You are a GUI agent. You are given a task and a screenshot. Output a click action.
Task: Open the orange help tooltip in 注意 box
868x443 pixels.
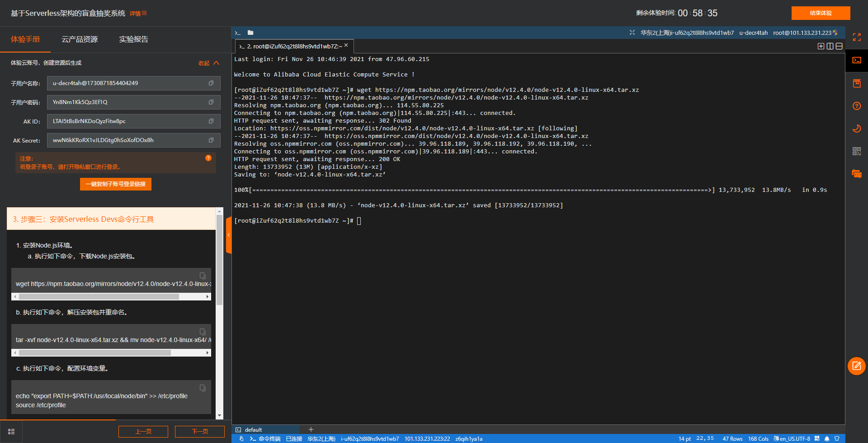[x=208, y=158]
